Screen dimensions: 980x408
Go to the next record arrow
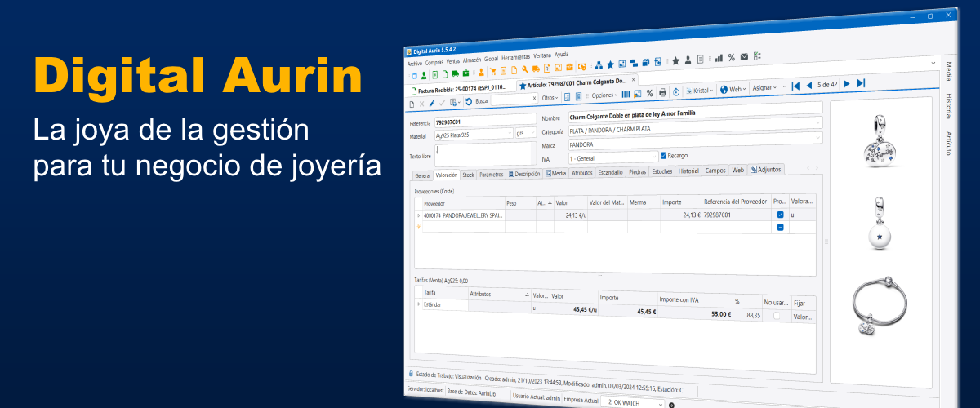847,83
